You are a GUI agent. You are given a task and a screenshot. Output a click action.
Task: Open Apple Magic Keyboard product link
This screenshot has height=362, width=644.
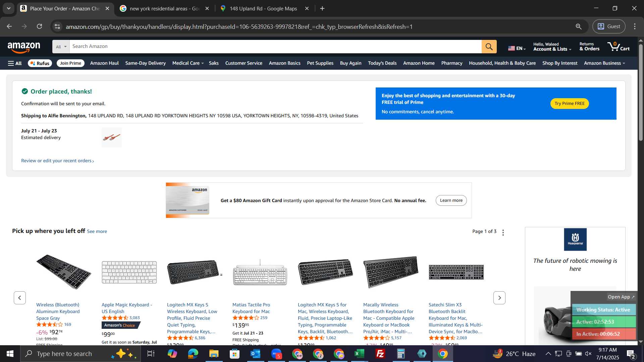[x=127, y=308]
